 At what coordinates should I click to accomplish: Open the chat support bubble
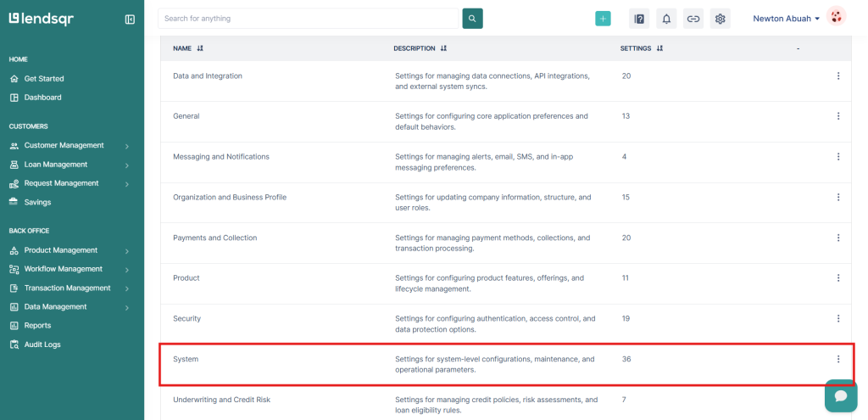coord(840,395)
